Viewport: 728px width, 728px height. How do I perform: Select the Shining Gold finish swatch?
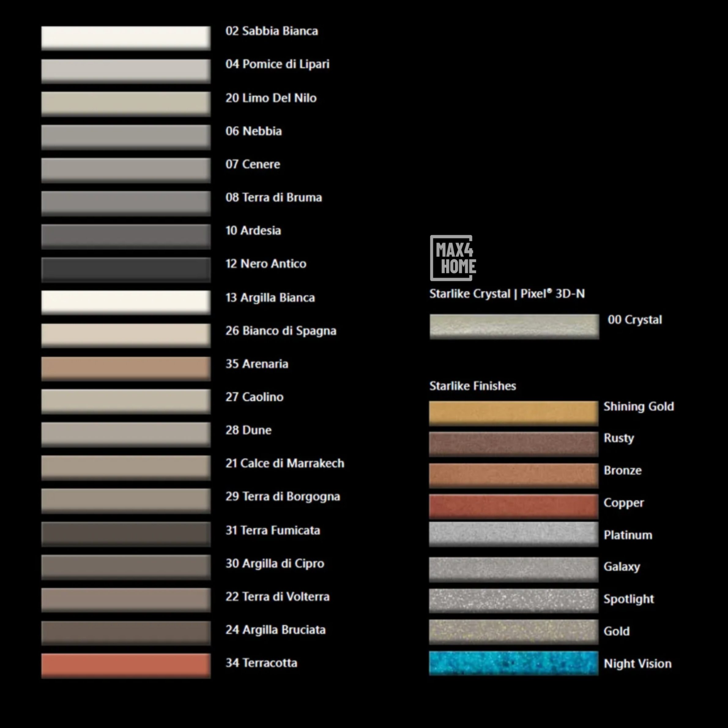[514, 414]
